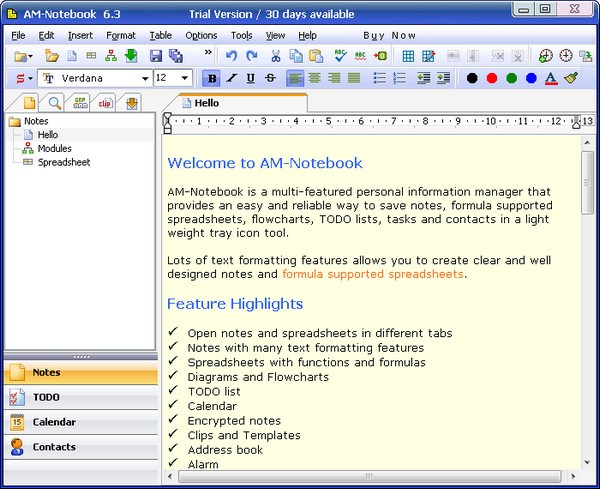Image resolution: width=600 pixels, height=489 pixels.
Task: Add an alarm with the clock-plus icon
Action: click(x=546, y=56)
